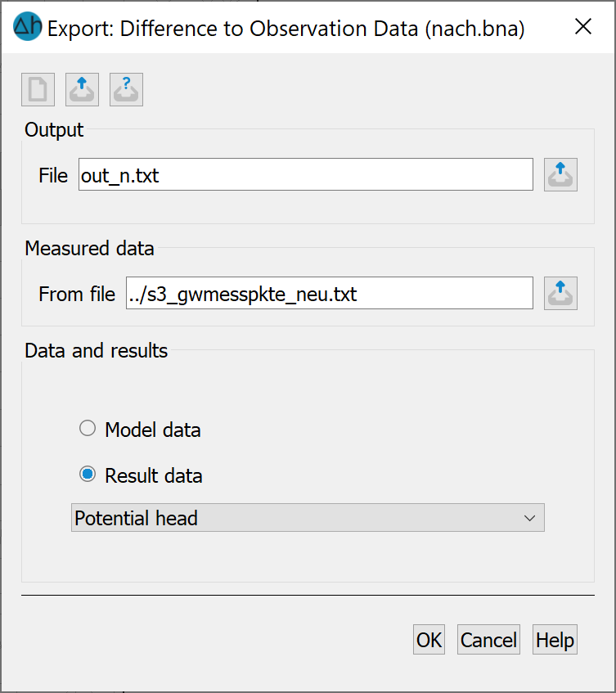Viewport: 616px width, 693px height.
Task: Click the Help button
Action: click(x=555, y=640)
